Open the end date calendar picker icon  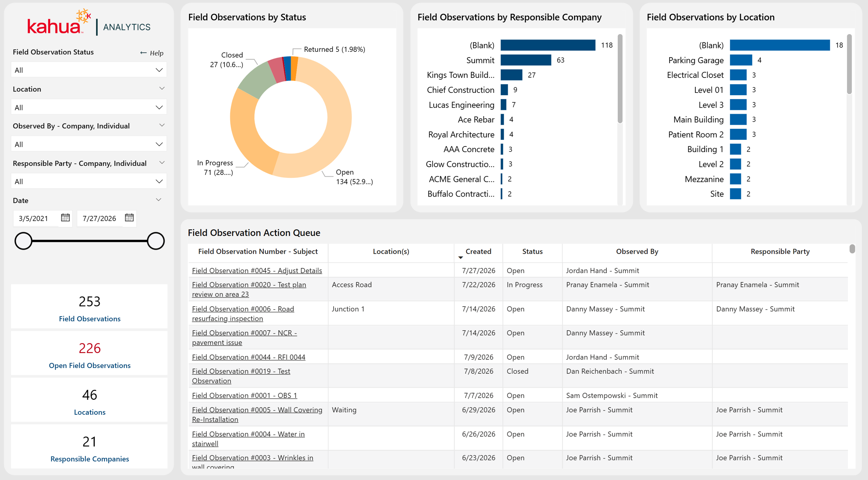point(129,218)
